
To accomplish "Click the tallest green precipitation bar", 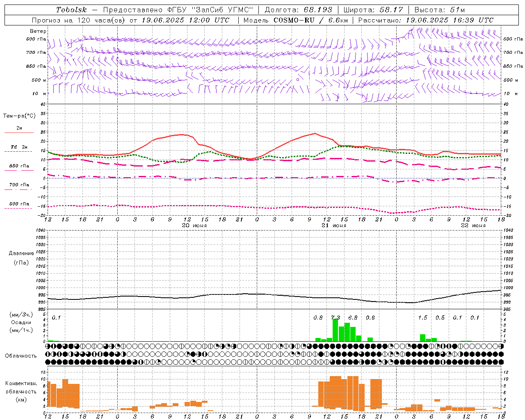I will [x=335, y=330].
